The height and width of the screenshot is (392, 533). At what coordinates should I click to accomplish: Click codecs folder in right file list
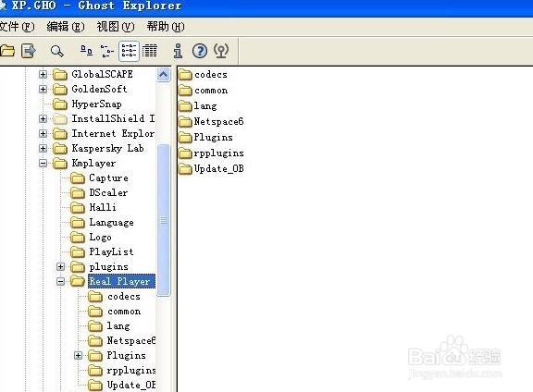click(x=203, y=74)
